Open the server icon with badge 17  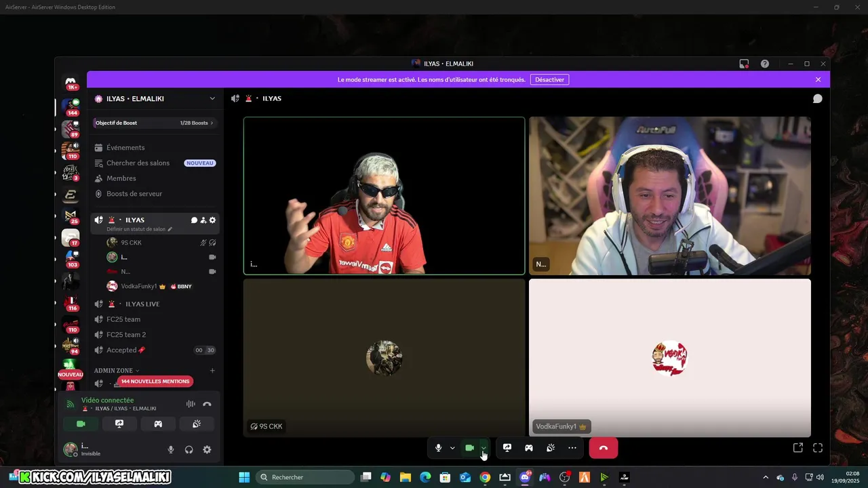(71, 238)
